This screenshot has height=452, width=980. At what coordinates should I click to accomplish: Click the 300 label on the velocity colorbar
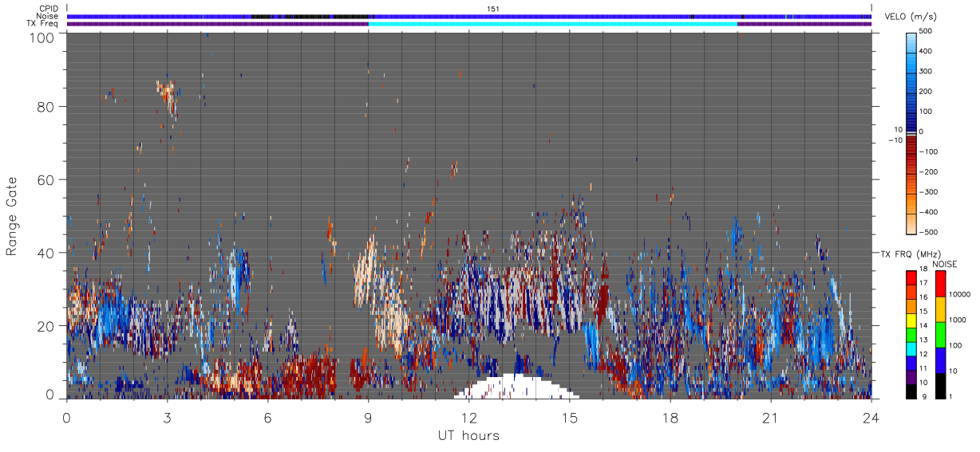(x=927, y=71)
